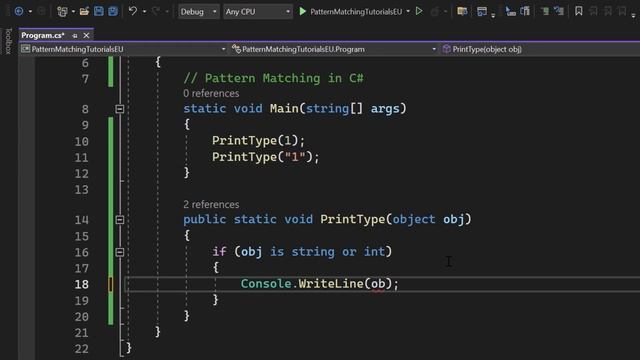Click the Start Without Debugging outline play icon
This screenshot has width=640, height=360.
pyautogui.click(x=419, y=11)
